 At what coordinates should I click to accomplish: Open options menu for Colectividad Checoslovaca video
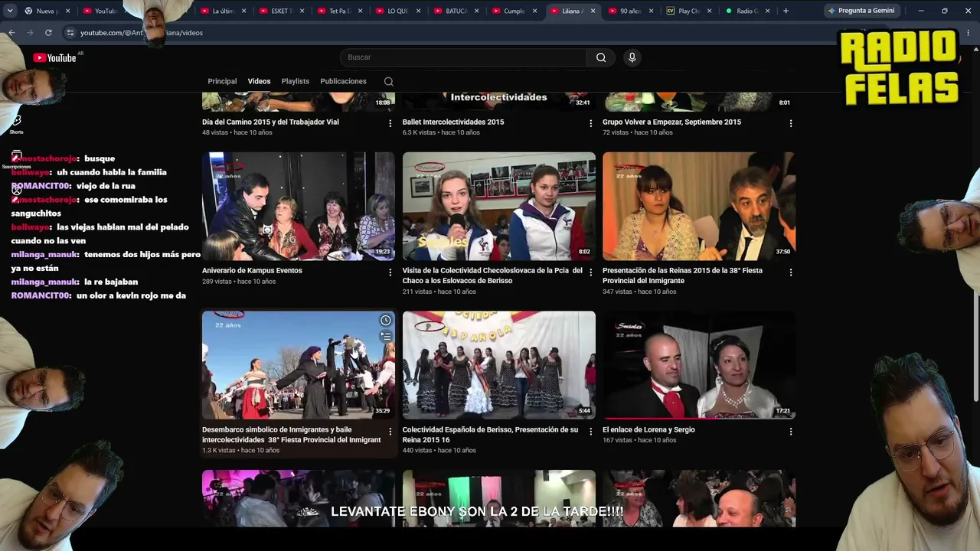(590, 272)
